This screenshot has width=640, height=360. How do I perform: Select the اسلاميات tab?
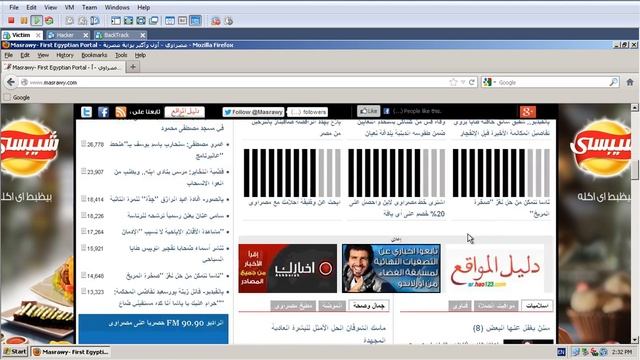[x=537, y=306]
